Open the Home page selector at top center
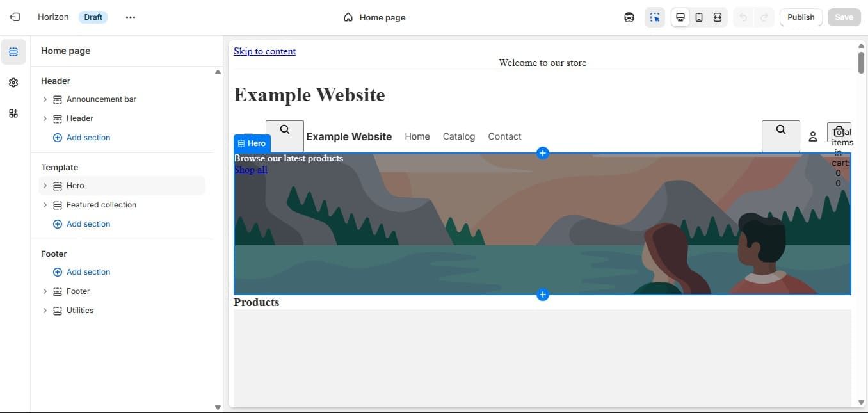The height and width of the screenshot is (413, 868). (374, 17)
